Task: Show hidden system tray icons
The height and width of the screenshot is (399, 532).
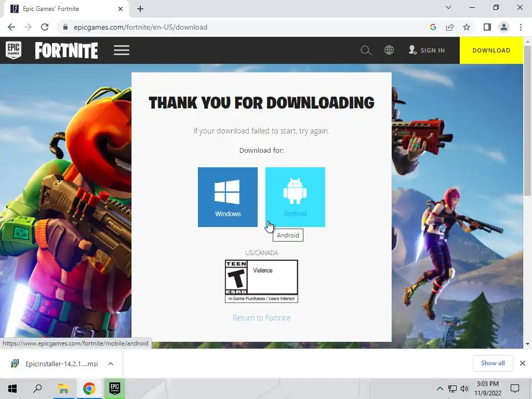Action: point(440,389)
